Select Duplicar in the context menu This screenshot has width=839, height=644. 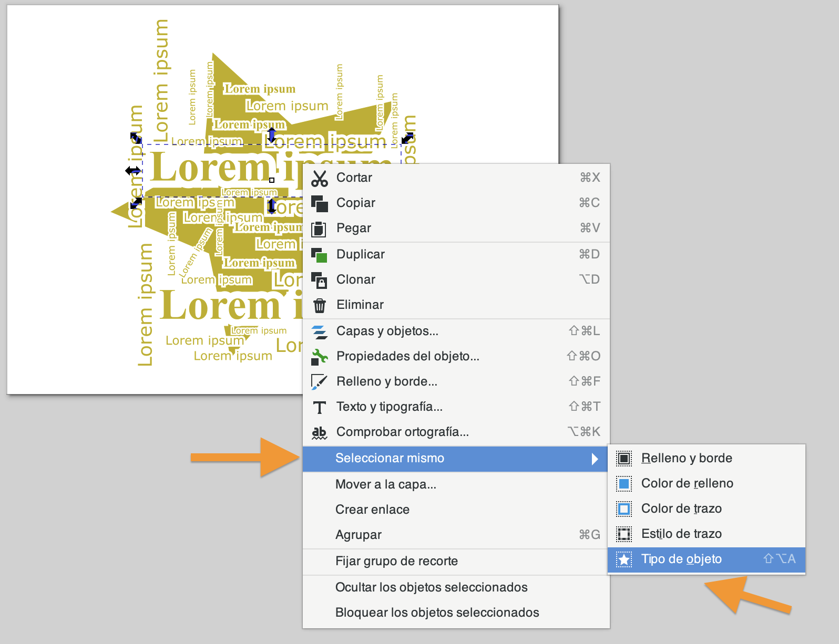[456, 254]
